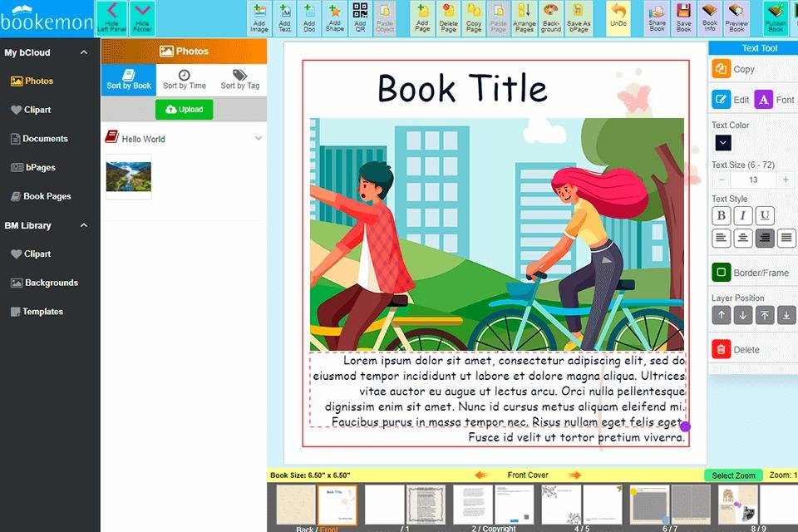
Task: Increase text size with plus stepper
Action: point(786,180)
